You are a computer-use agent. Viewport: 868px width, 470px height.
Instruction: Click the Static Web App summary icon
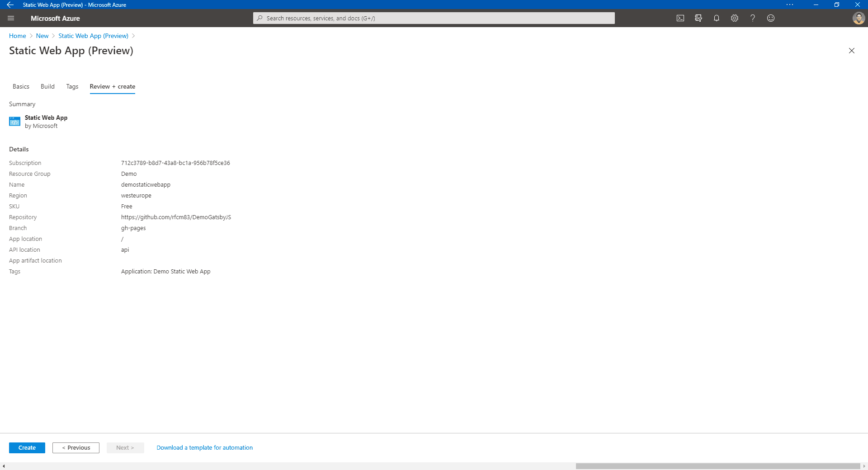14,122
